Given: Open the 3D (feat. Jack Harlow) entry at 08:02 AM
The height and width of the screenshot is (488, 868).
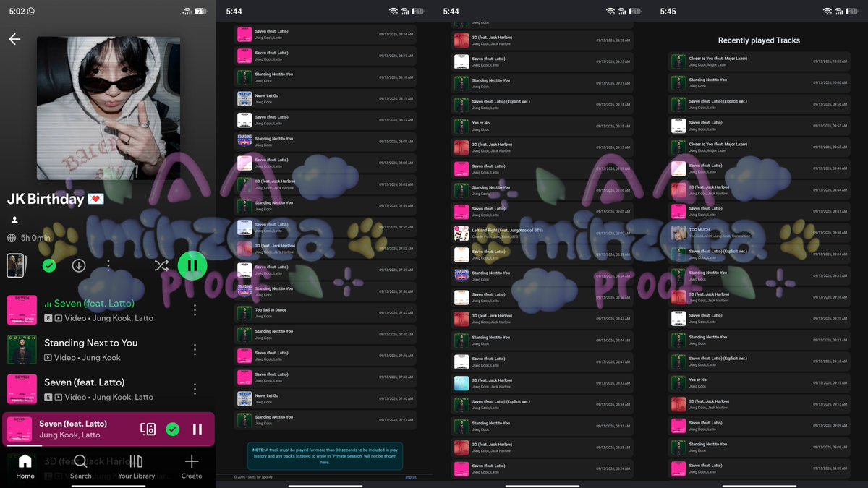Looking at the screenshot, I should click(325, 184).
